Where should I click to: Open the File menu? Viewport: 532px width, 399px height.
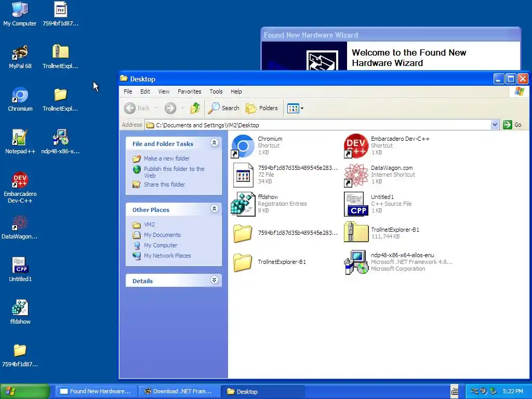tap(128, 91)
